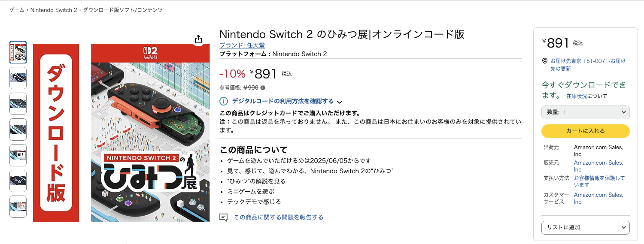Select the second product thumbnail
Image resolution: width=644 pixels, height=244 pixels.
click(x=18, y=78)
